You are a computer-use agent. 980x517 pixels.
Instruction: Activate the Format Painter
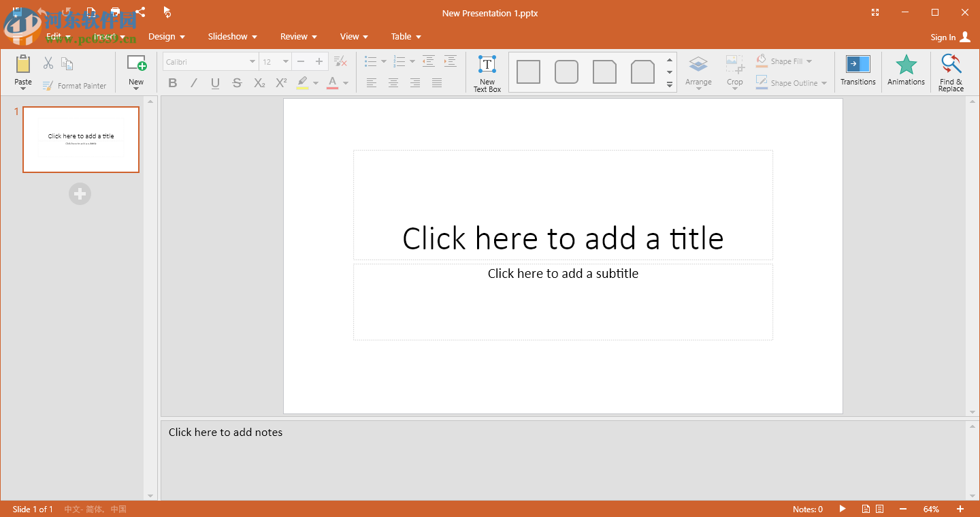tap(75, 85)
